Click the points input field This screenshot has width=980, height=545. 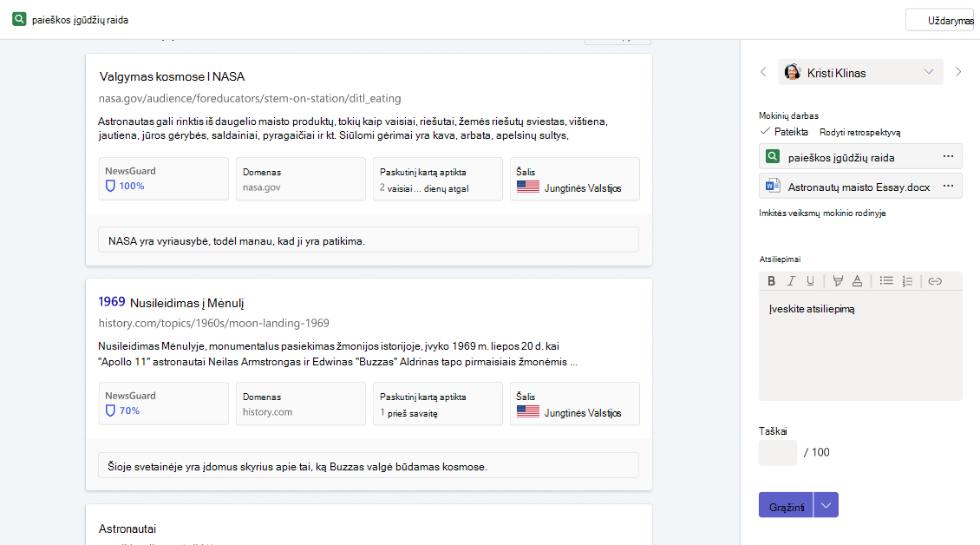[x=778, y=452]
